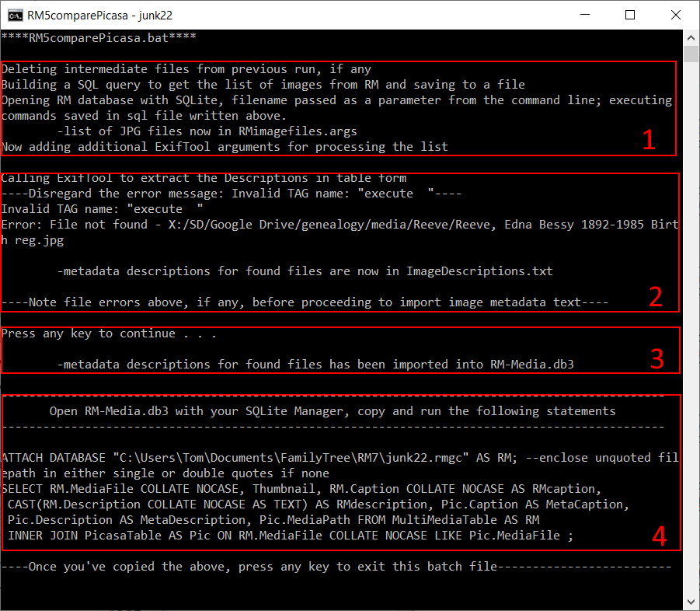The height and width of the screenshot is (611, 700).
Task: Click line 'metadata descriptions ... now in ImageDescriptions.txt'
Action: point(305,271)
